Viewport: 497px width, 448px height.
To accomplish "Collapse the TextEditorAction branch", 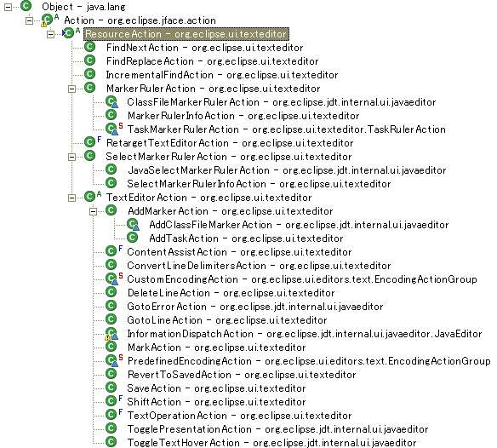I will coord(72,198).
